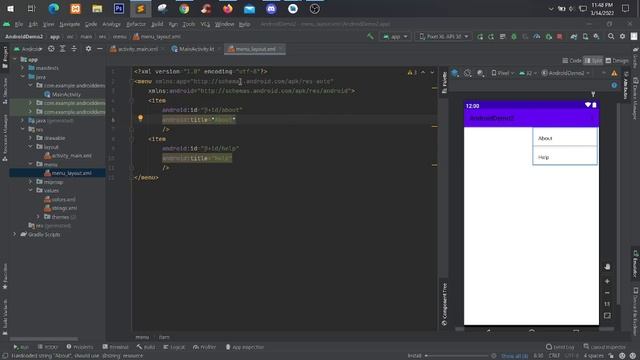Go to previous highlighted error arrow

pos(423,72)
